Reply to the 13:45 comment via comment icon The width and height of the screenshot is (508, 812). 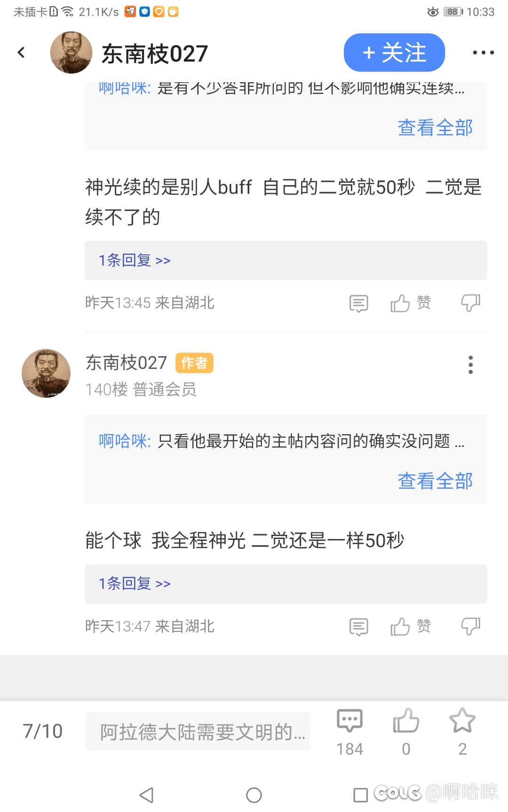[358, 304]
